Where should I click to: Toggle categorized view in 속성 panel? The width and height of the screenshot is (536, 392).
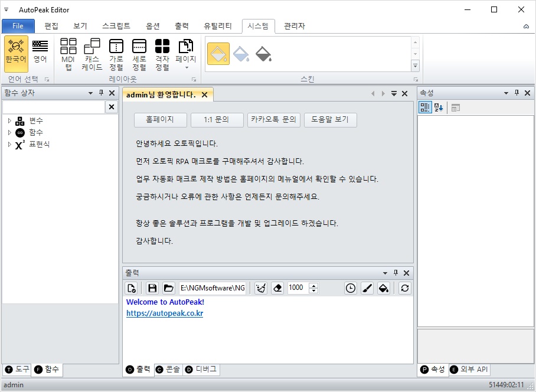425,107
